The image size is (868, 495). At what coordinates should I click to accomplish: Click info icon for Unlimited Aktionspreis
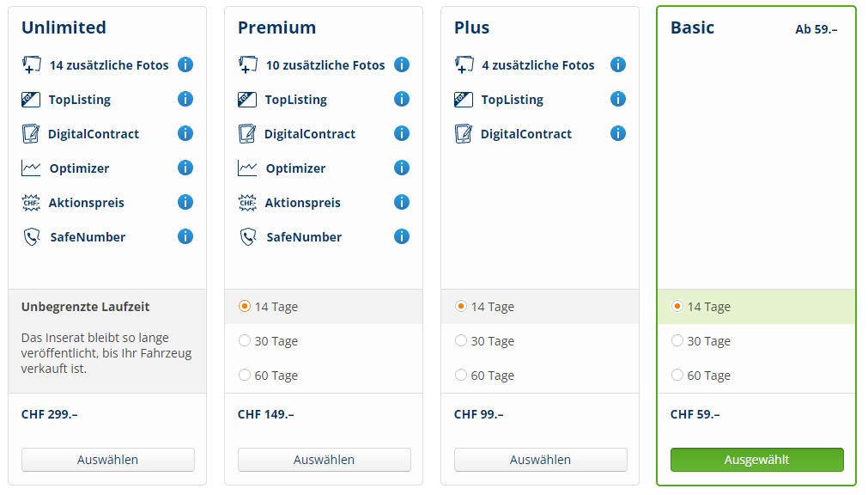click(x=185, y=202)
